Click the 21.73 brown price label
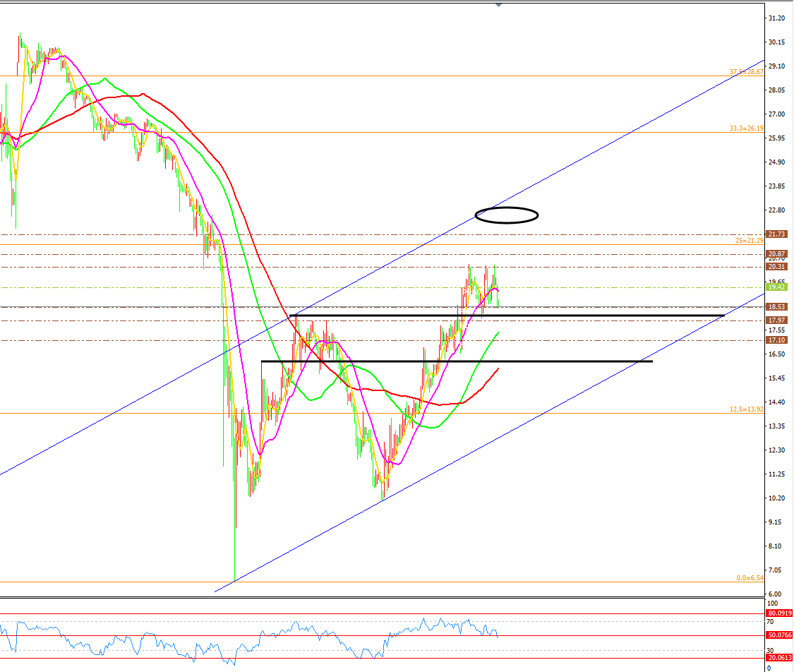Viewport: 794px width, 672px height. click(776, 234)
